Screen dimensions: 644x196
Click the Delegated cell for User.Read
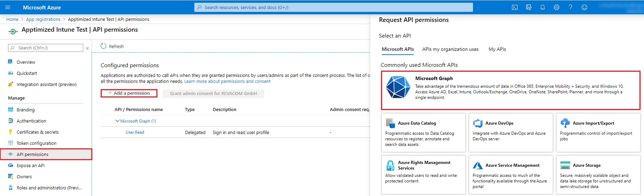click(195, 132)
